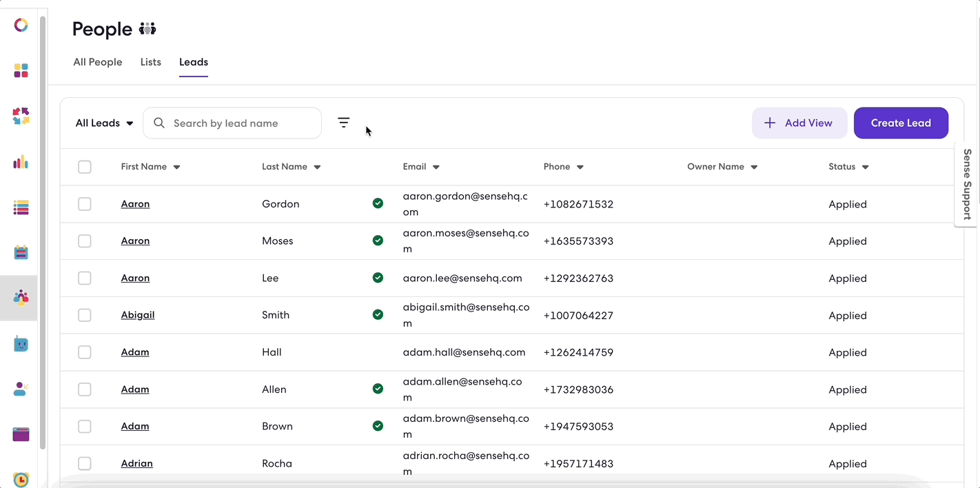Check the box for Adam Hall
The height and width of the screenshot is (488, 980).
(x=85, y=352)
